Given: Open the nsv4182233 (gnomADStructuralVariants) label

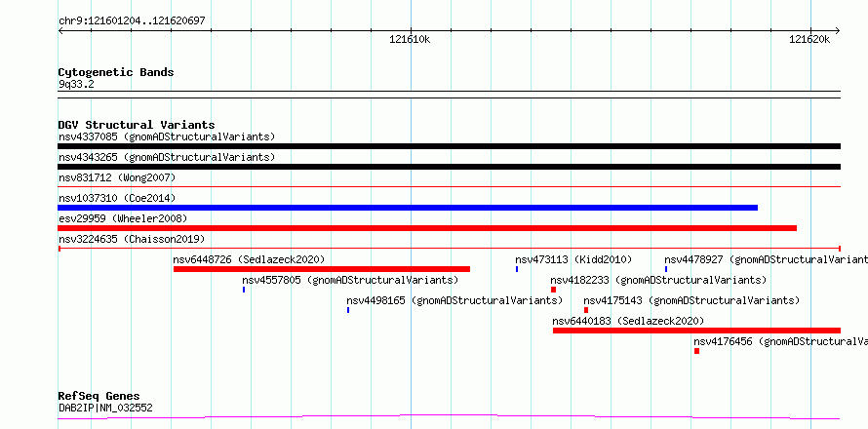Looking at the screenshot, I should 658,280.
